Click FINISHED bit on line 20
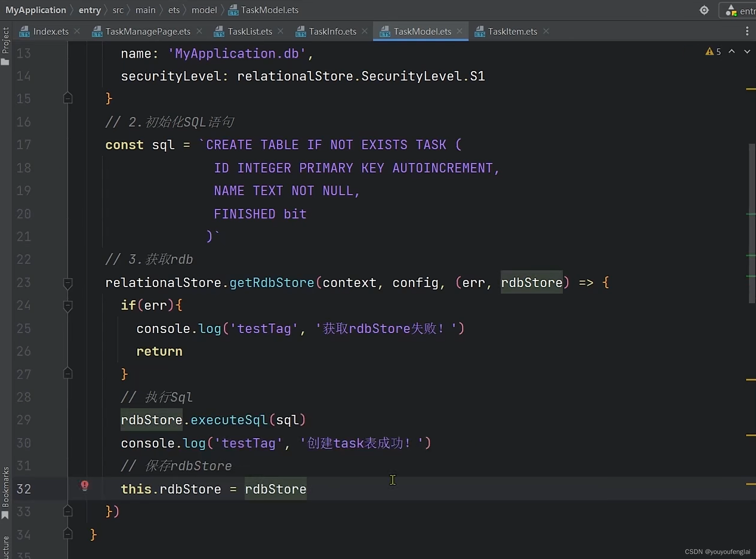Screen dimensions: 756x559 coord(260,214)
